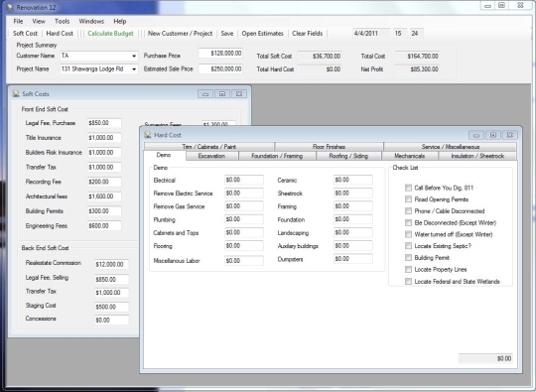This screenshot has height=392, width=536.
Task: Tick the 'Building Permit' checklist box
Action: [x=408, y=258]
